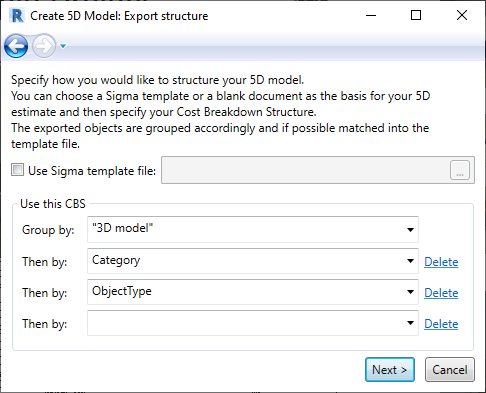Click the Next > button
Image resolution: width=486 pixels, height=393 pixels.
[x=390, y=370]
